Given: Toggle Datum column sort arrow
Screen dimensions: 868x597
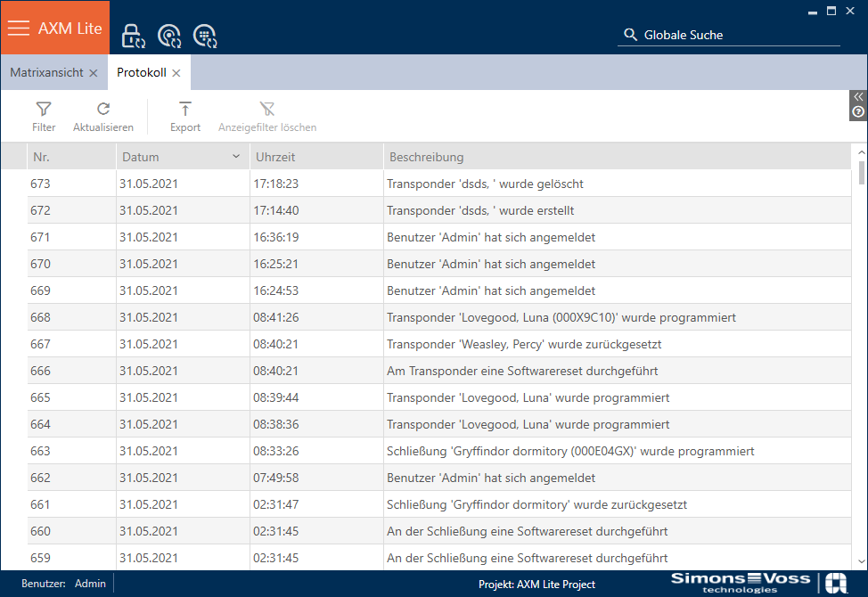Looking at the screenshot, I should point(236,157).
